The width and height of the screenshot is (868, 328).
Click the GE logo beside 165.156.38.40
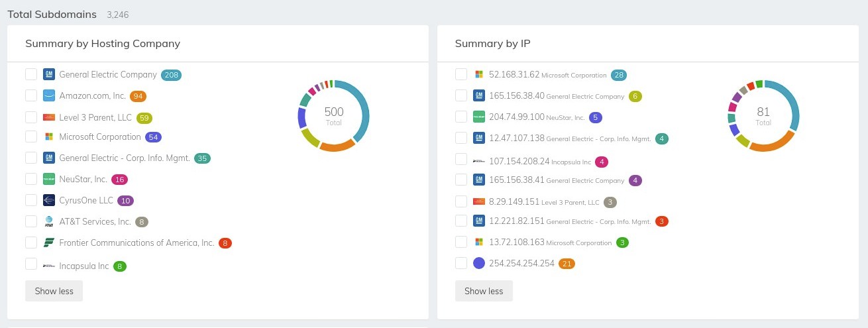point(479,95)
